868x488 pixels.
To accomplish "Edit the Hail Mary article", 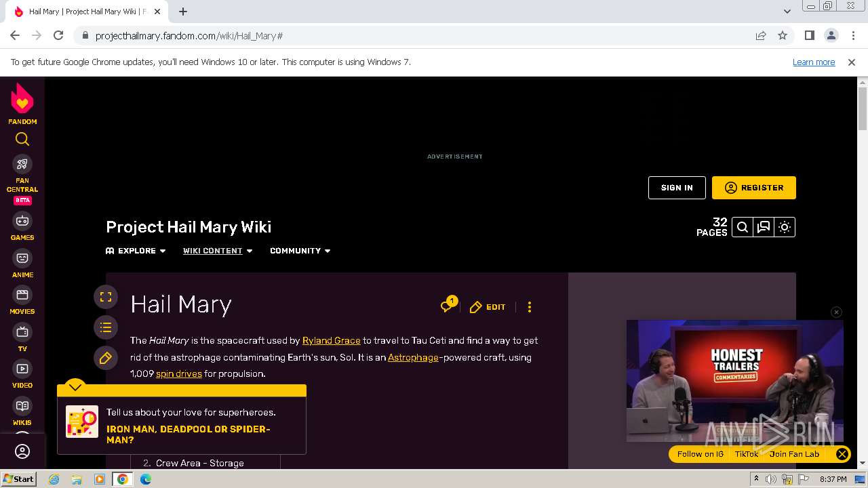I will click(488, 307).
